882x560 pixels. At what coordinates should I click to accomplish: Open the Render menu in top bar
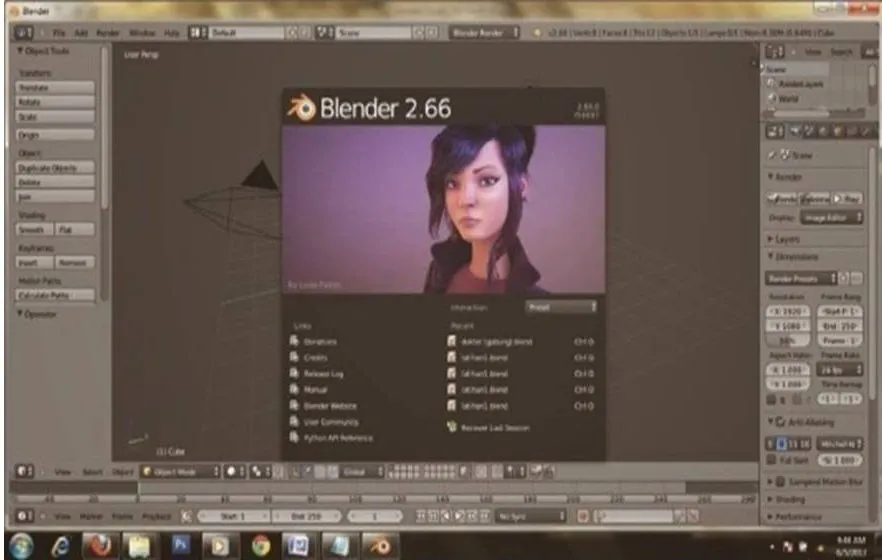click(x=107, y=33)
